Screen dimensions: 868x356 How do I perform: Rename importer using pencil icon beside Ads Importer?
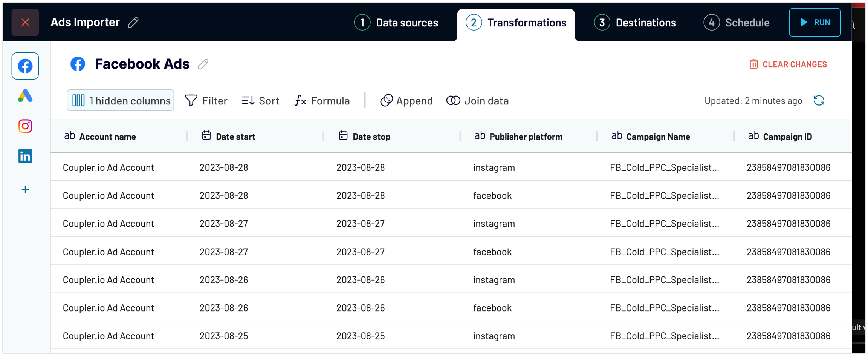click(133, 23)
